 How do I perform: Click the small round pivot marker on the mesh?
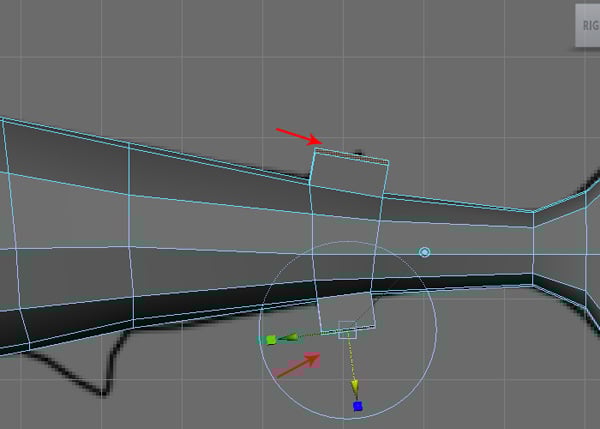(424, 253)
